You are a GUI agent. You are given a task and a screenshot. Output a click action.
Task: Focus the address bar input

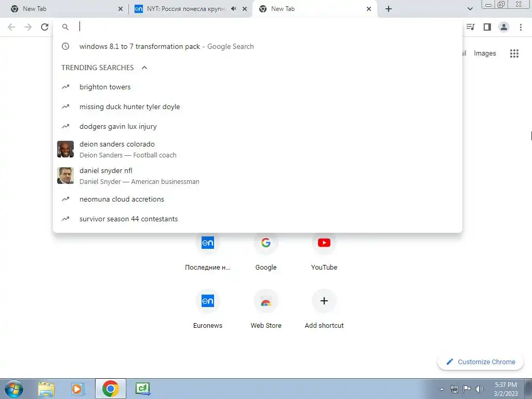(258, 27)
